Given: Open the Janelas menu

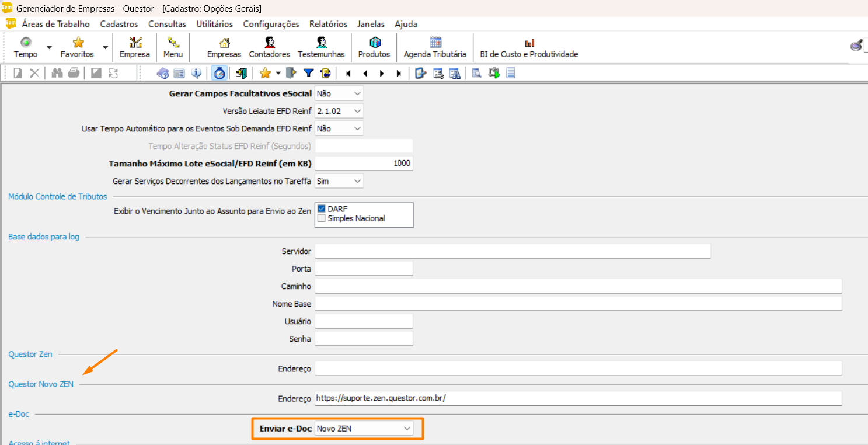Looking at the screenshot, I should coord(371,24).
